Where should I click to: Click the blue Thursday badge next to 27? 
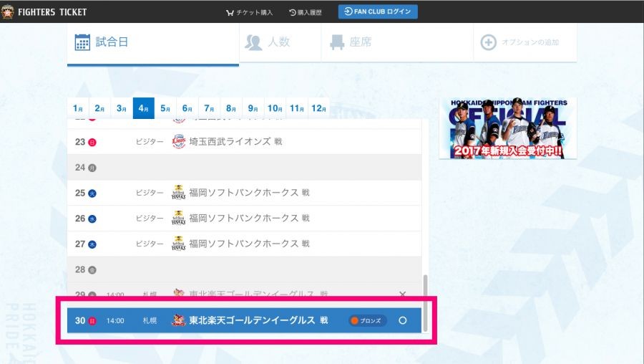(x=92, y=244)
